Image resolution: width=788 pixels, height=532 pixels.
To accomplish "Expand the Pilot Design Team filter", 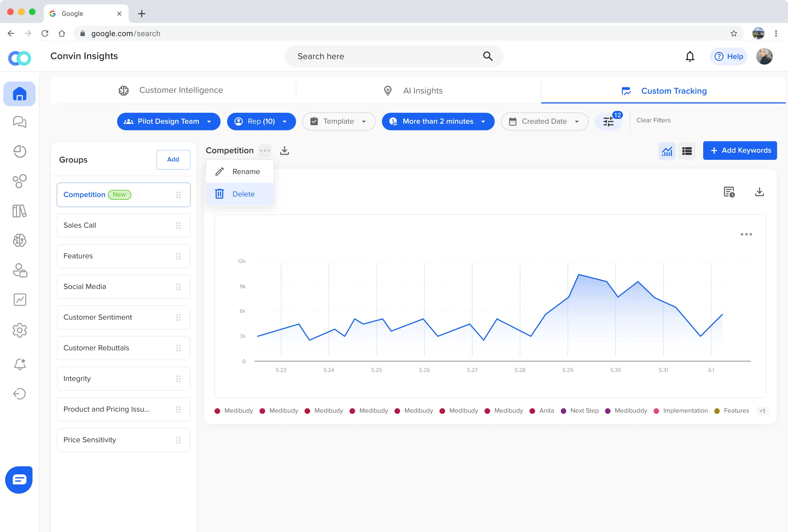I will 208,122.
